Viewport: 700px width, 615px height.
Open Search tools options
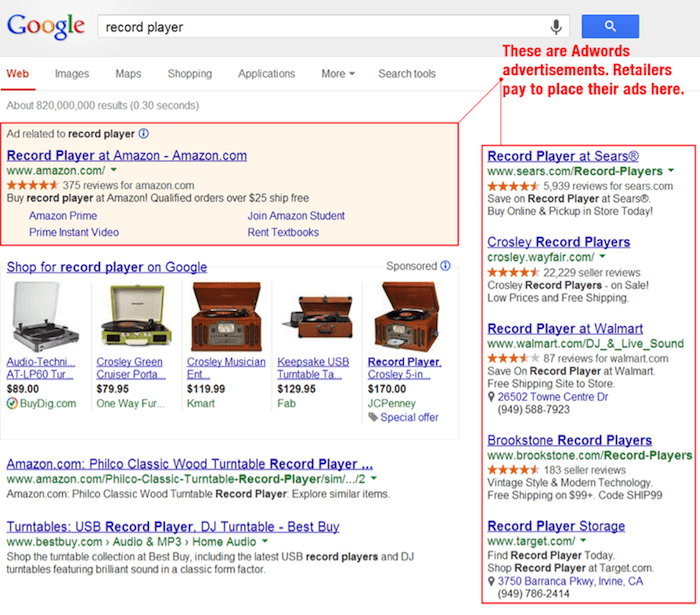407,74
